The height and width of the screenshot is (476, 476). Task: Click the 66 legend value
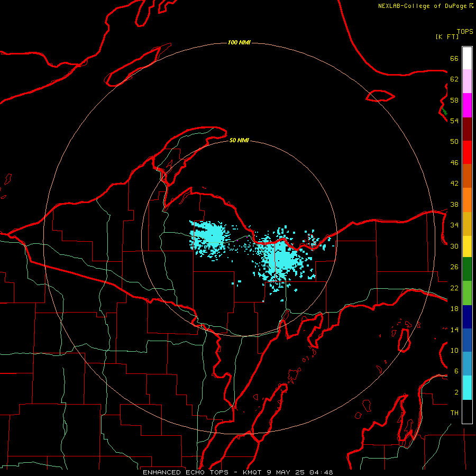(x=454, y=58)
